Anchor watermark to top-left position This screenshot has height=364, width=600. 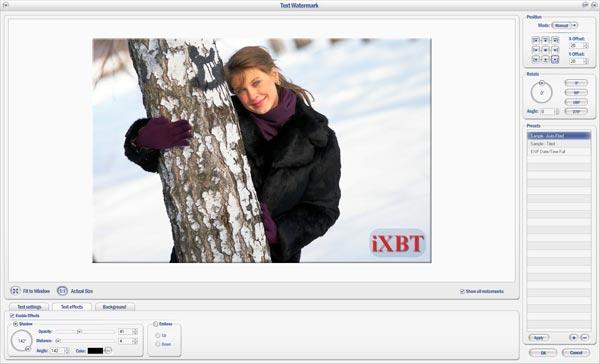[x=535, y=40]
